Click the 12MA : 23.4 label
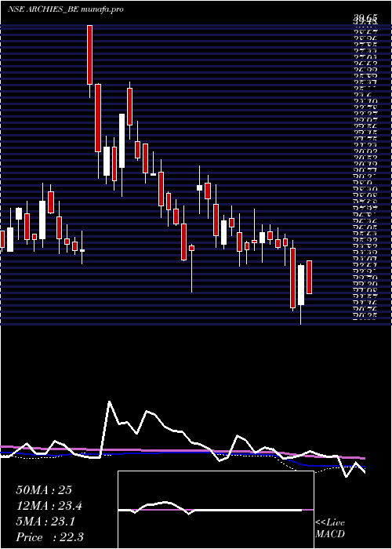392x549 pixels. pos(51,506)
